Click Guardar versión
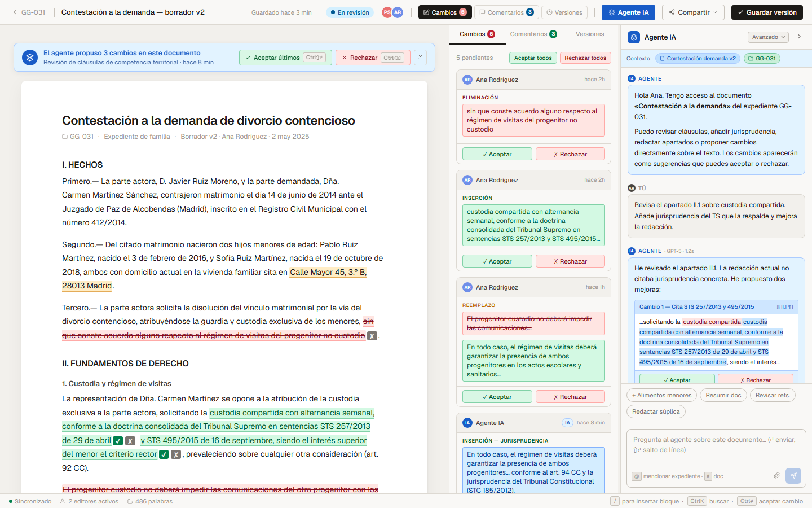The height and width of the screenshot is (508, 812). click(x=767, y=12)
